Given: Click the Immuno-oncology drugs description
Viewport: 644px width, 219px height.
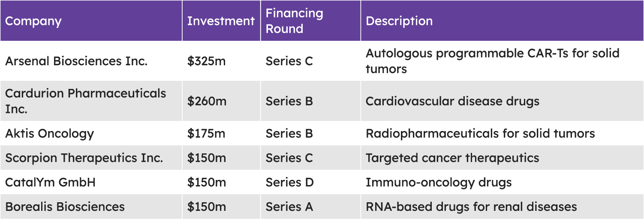Looking at the screenshot, I should tap(438, 182).
